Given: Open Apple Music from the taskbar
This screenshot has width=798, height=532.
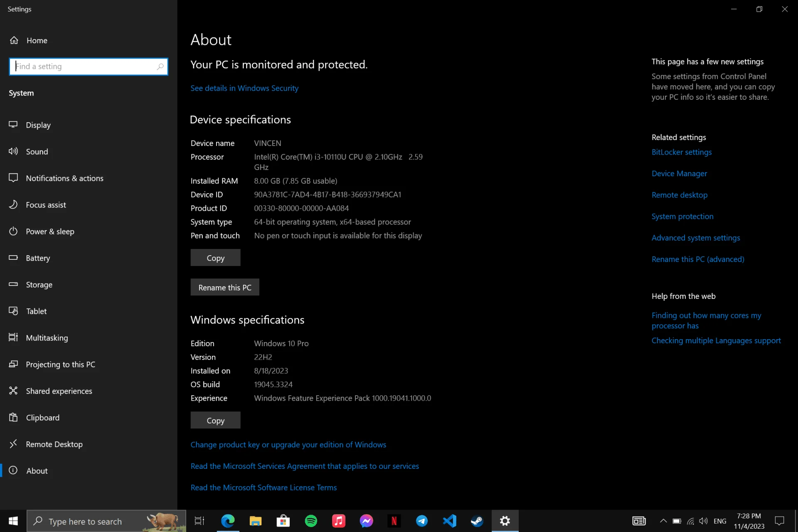Looking at the screenshot, I should tap(339, 521).
